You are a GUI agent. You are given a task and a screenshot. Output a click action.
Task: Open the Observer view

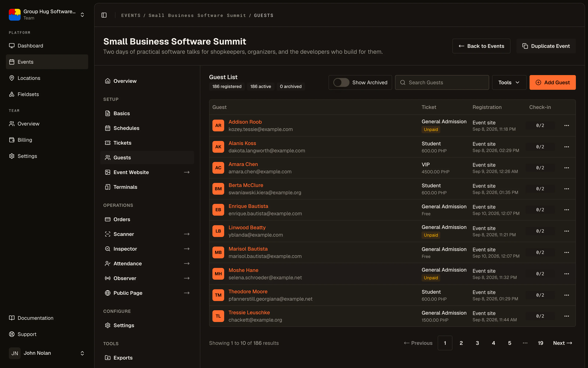147,278
